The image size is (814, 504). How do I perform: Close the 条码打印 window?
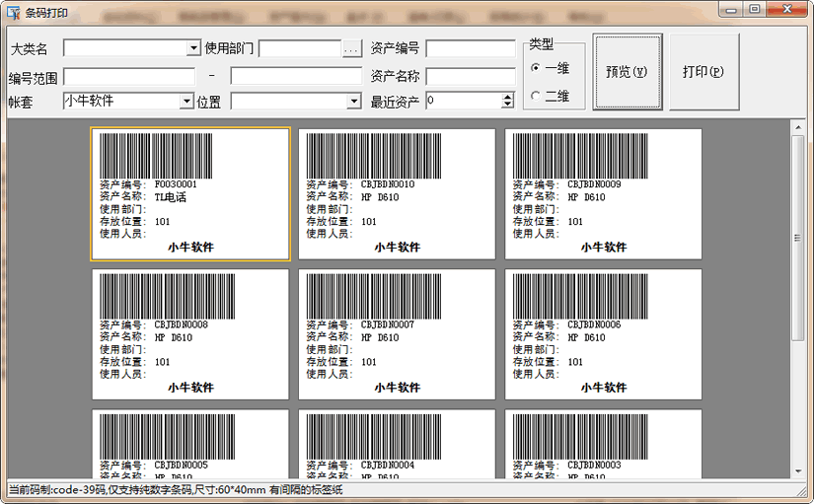(786, 9)
